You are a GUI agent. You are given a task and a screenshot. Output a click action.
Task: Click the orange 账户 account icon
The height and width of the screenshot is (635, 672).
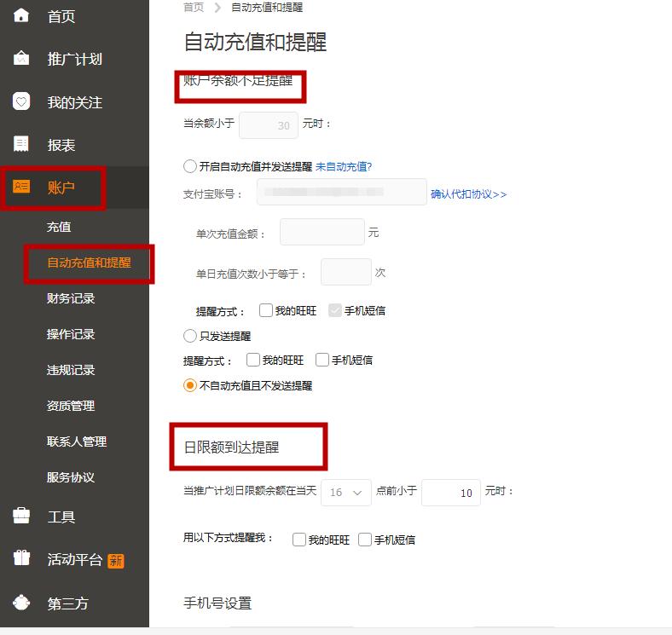[x=21, y=187]
